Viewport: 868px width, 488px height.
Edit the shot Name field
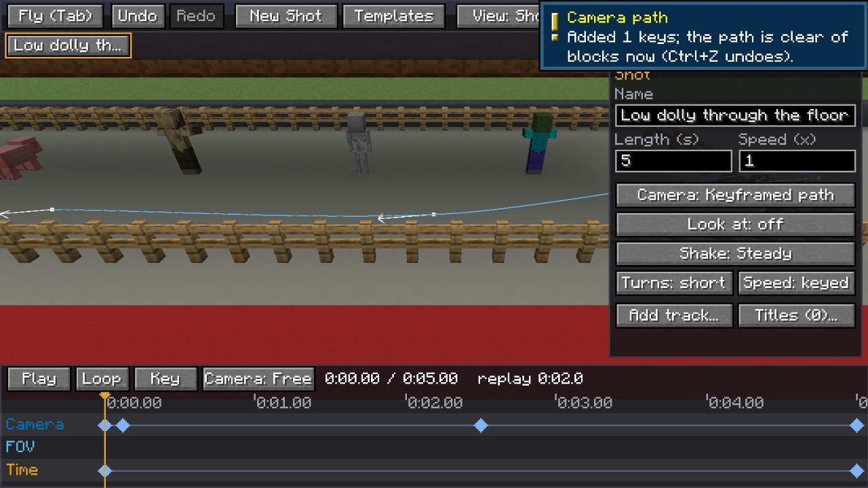(735, 115)
